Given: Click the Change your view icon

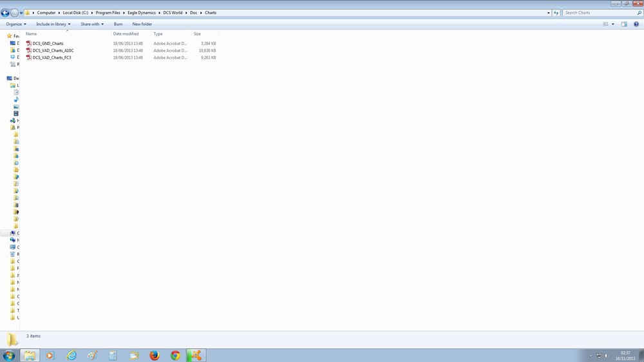Looking at the screenshot, I should 605,24.
